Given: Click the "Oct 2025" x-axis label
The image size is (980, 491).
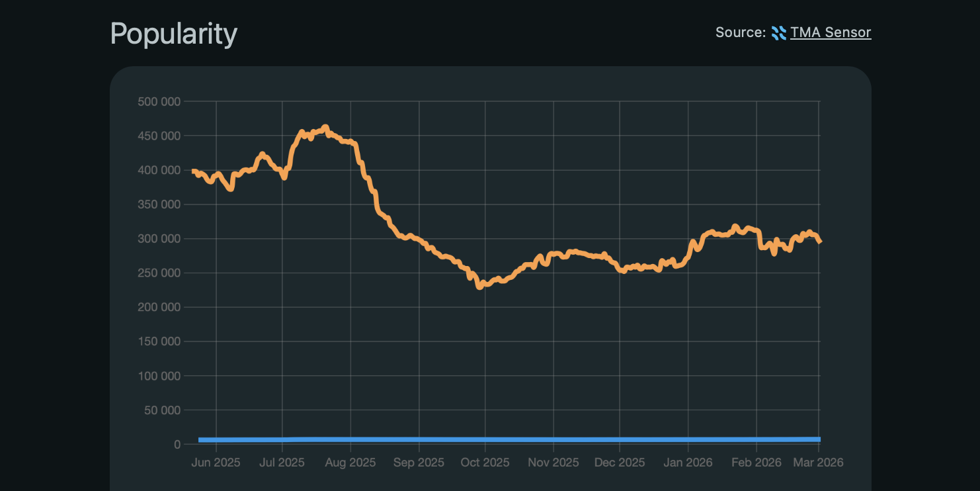Looking at the screenshot, I should (485, 463).
